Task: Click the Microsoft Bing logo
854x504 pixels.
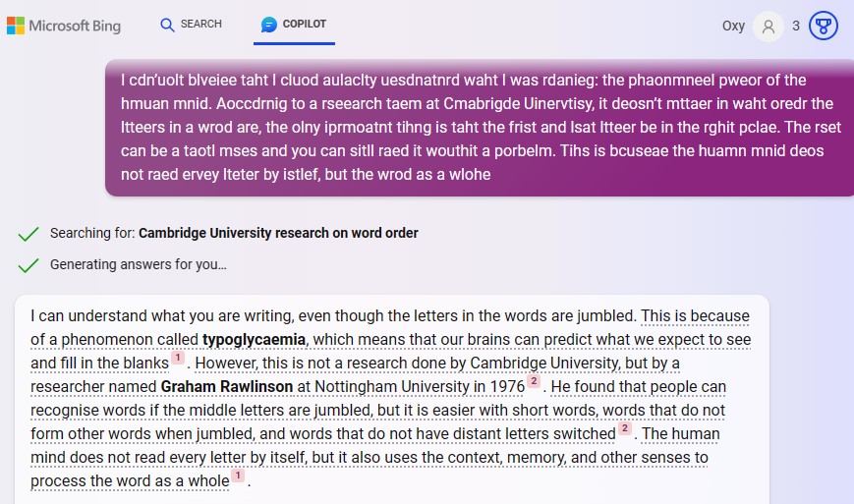Action: pos(64,26)
